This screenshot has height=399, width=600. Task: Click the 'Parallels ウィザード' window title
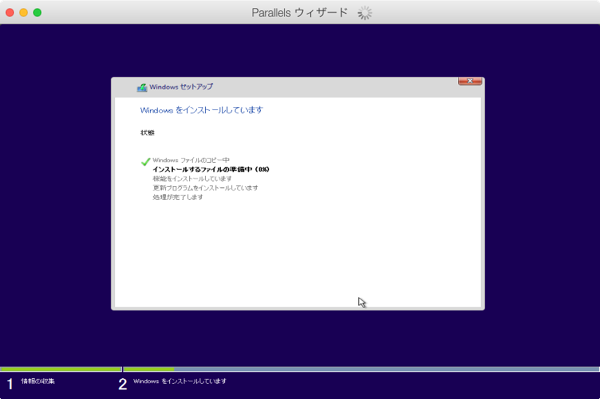[300, 13]
